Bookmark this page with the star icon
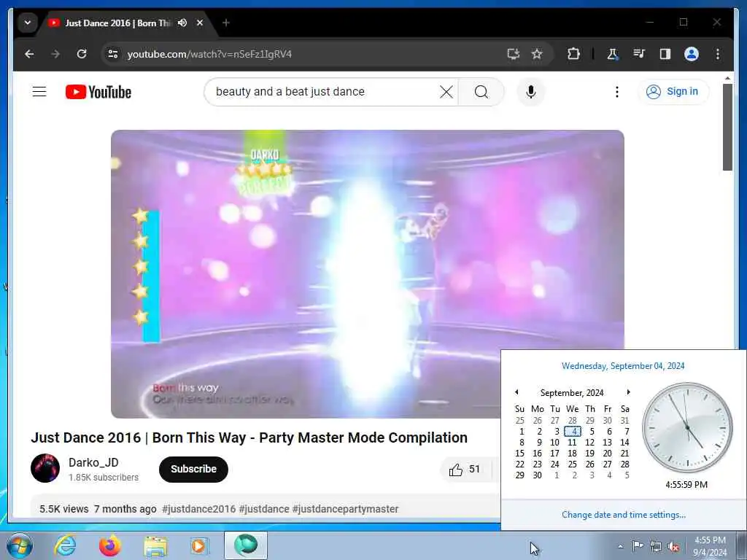Screen dimensions: 747x560 pyautogui.click(x=537, y=54)
